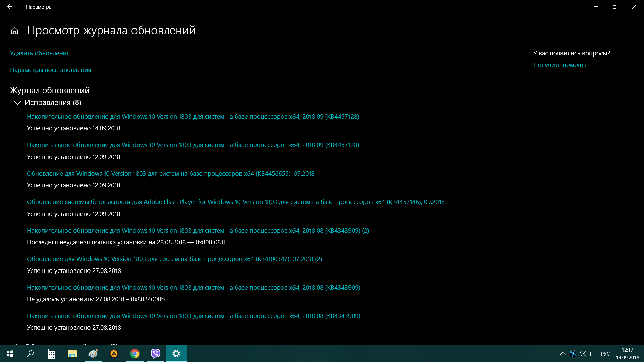Click the taskbar search magnifier icon
This screenshot has height=362, width=644.
tap(30, 354)
